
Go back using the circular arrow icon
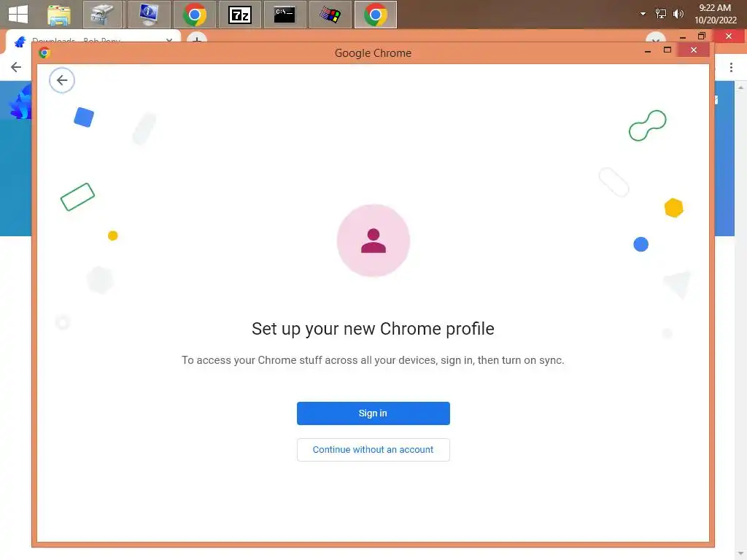tap(62, 80)
